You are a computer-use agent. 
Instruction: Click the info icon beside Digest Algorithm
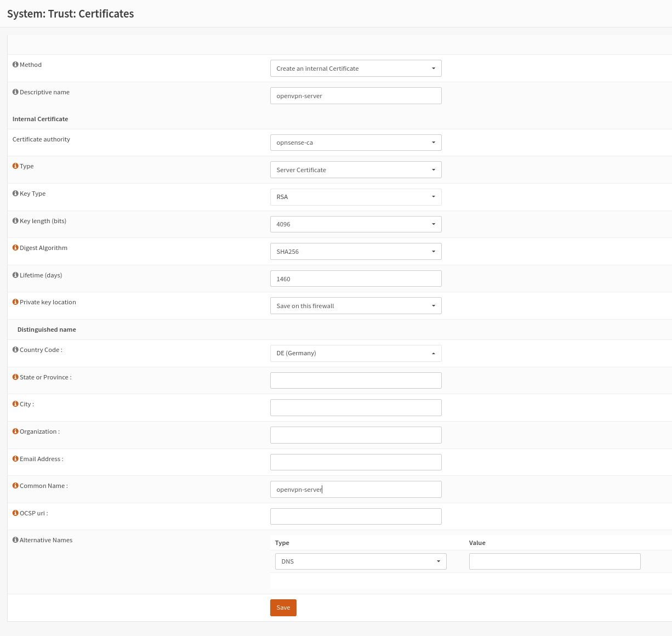pos(15,248)
